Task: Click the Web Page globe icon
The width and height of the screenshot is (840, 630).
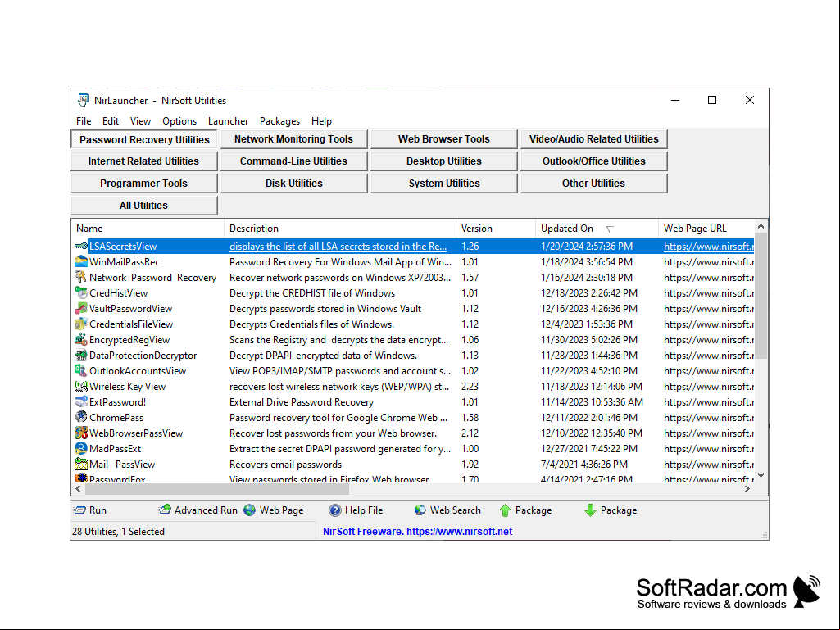Action: pyautogui.click(x=250, y=510)
